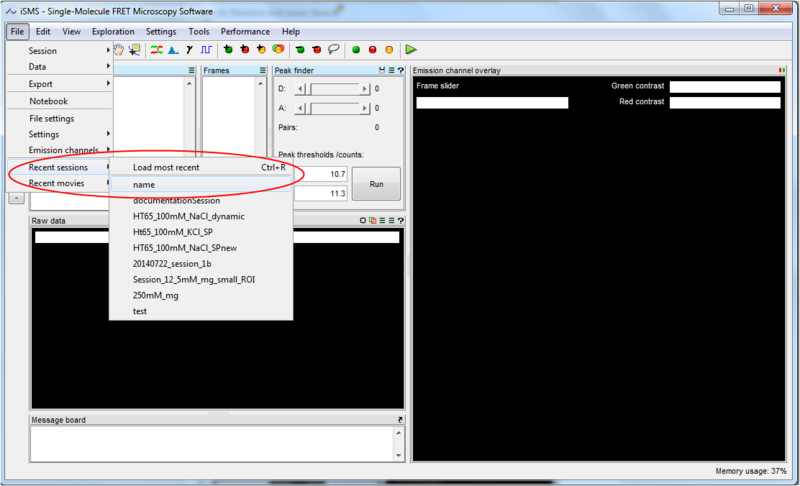Click the speech bubble toolbar icon
The height and width of the screenshot is (486, 800).
(334, 49)
